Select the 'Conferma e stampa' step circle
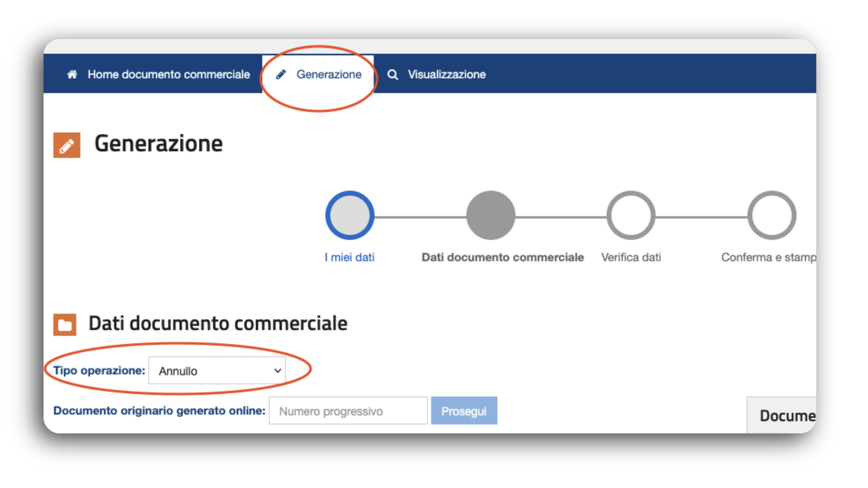Screen dimensions: 868x488 click(772, 215)
